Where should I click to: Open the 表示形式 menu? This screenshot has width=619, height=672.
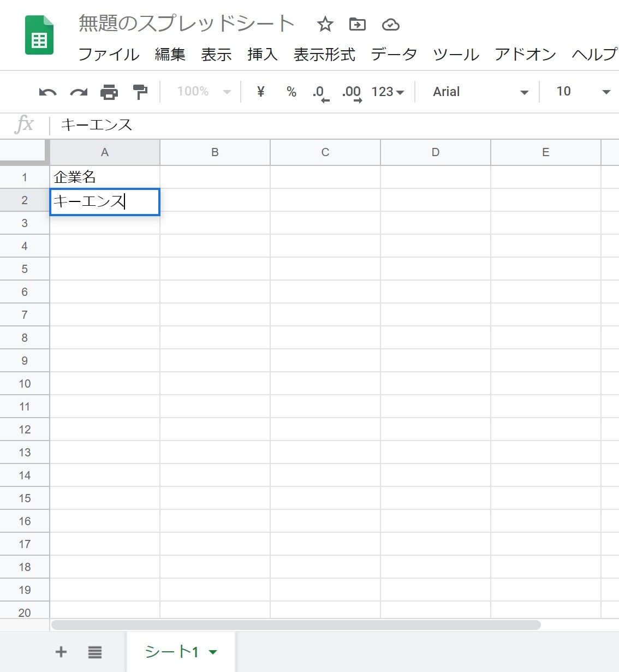point(324,55)
